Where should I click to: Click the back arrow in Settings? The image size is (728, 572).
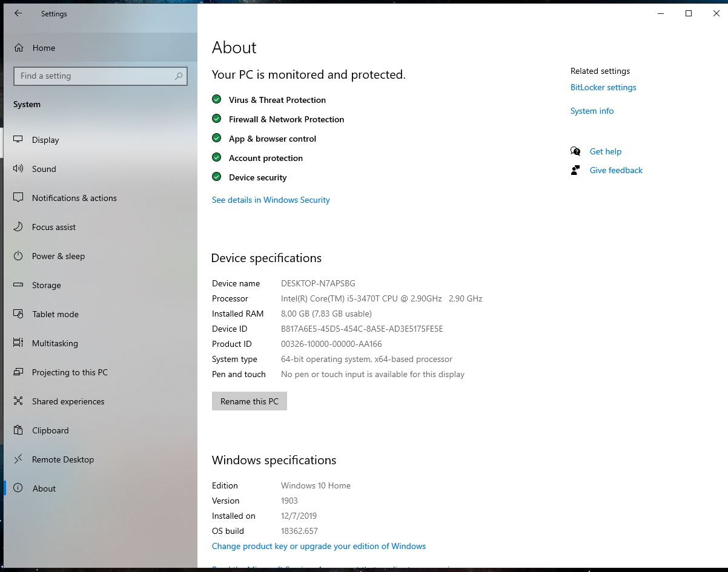click(x=18, y=13)
